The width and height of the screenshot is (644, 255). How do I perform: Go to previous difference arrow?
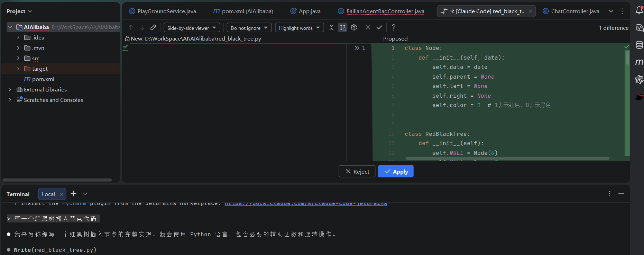pyautogui.click(x=131, y=27)
